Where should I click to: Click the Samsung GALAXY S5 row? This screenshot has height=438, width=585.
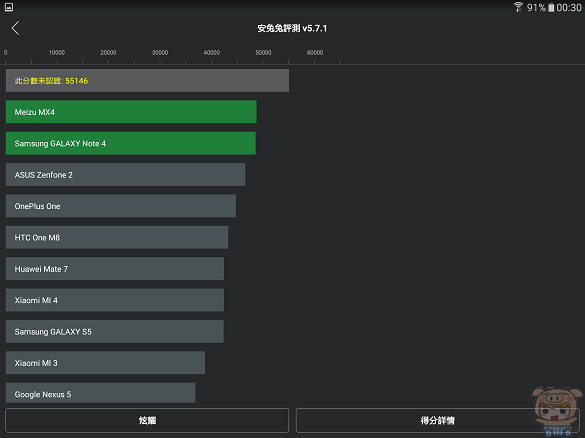[115, 331]
